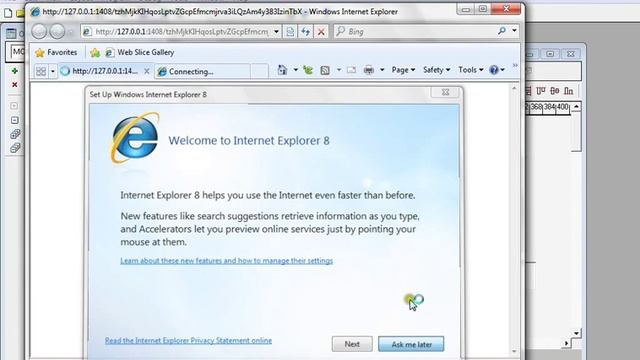Click background window scrollbar up arrow
640x360 pixels.
[x=576, y=107]
